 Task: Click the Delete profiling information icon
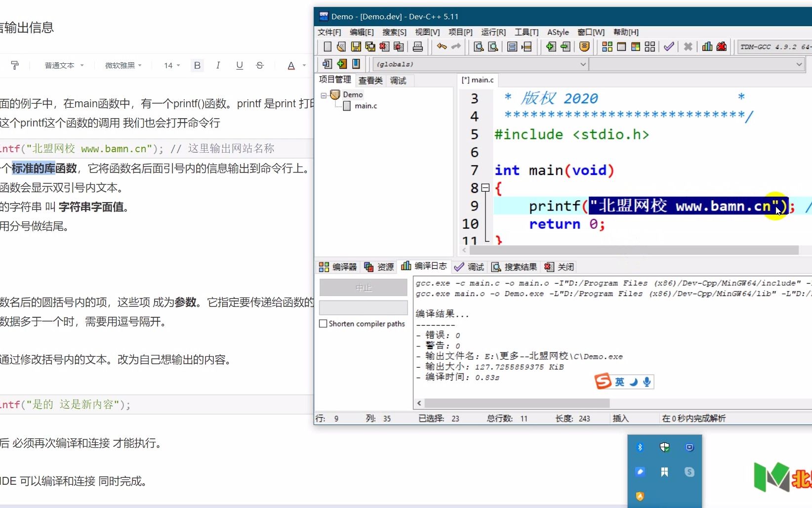[722, 46]
